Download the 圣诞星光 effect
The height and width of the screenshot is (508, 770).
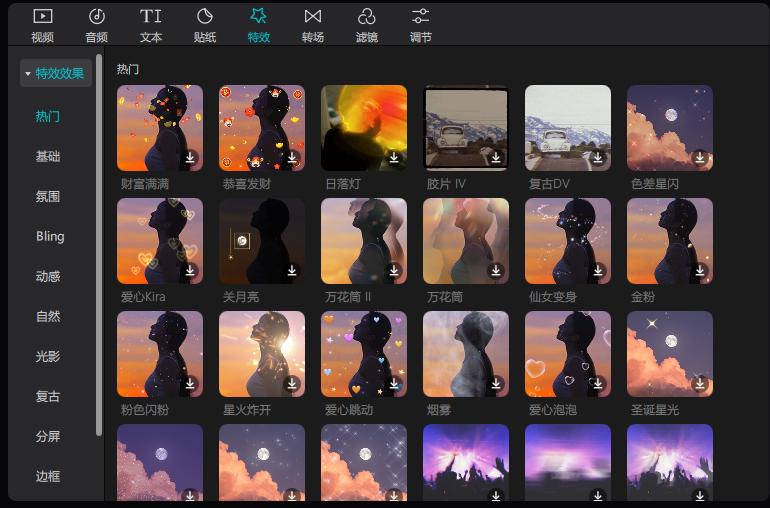coord(700,384)
